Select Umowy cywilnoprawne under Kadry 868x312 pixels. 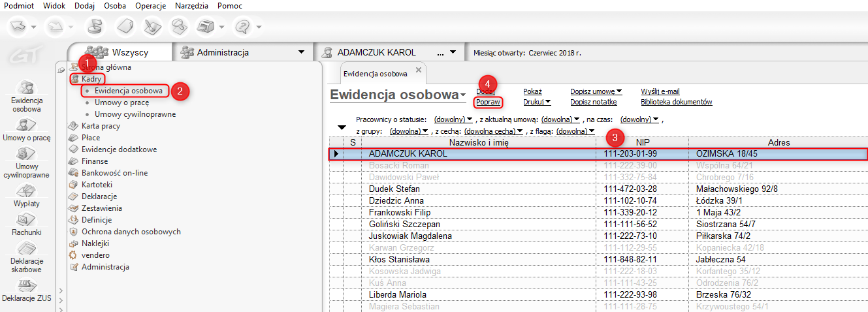tap(135, 114)
